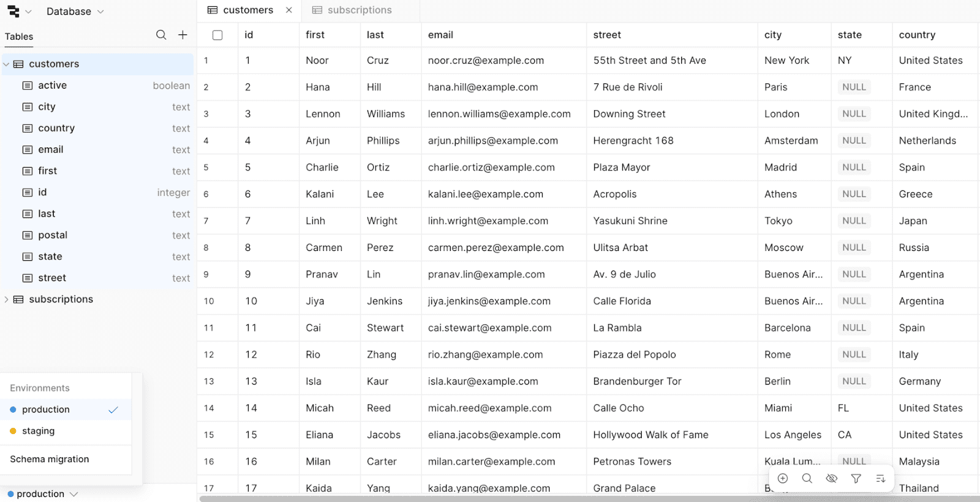The height and width of the screenshot is (502, 980).
Task: Open the filter icon in the floating toolbar
Action: [x=856, y=478]
